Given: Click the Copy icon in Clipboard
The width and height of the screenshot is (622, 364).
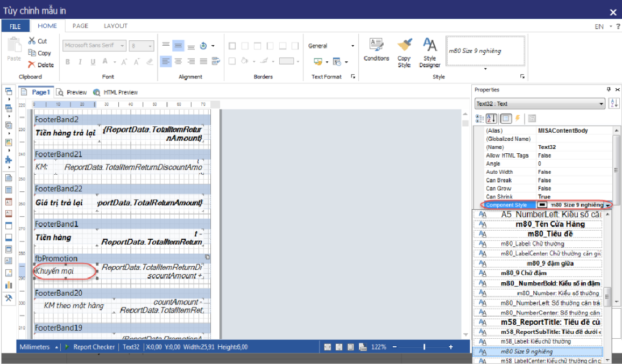Looking at the screenshot, I should (x=32, y=53).
